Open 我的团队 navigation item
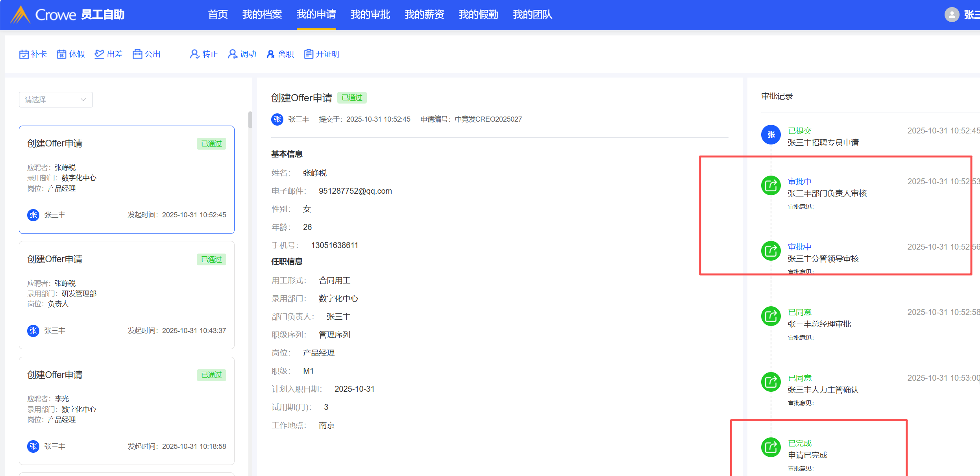 (533, 15)
